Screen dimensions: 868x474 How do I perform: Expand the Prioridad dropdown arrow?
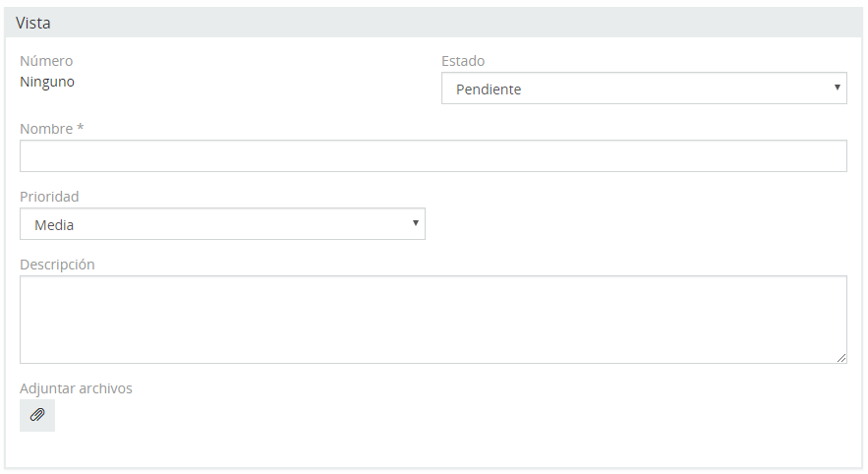(x=415, y=223)
